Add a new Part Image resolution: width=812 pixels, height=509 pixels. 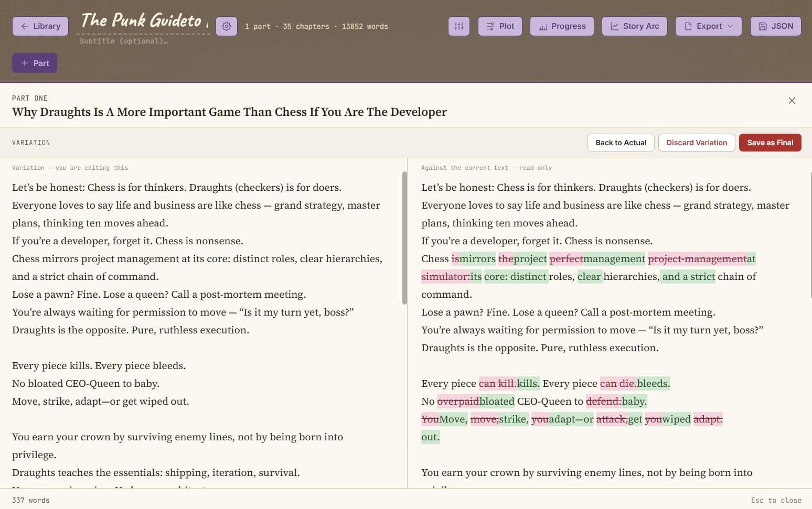[35, 63]
